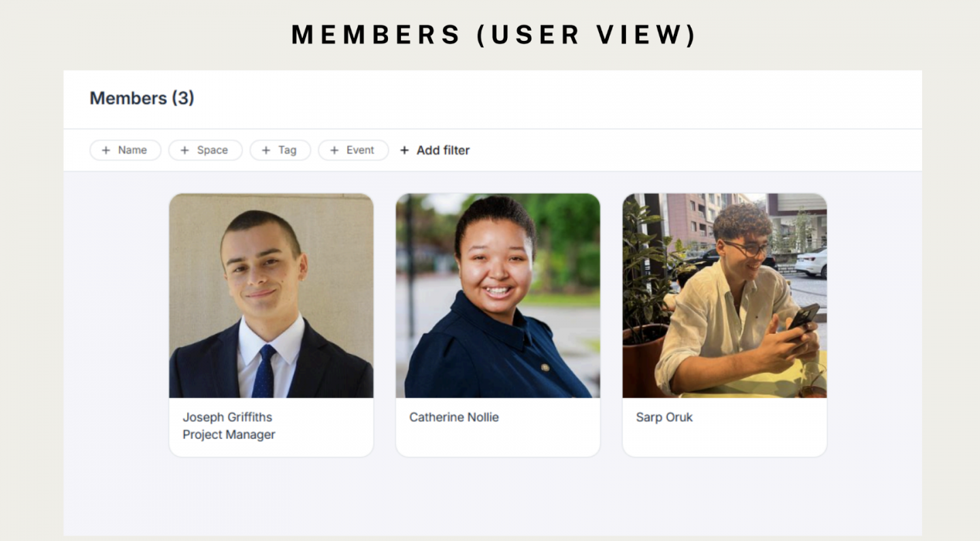Open Sarp Oruk's profile photo

(724, 295)
